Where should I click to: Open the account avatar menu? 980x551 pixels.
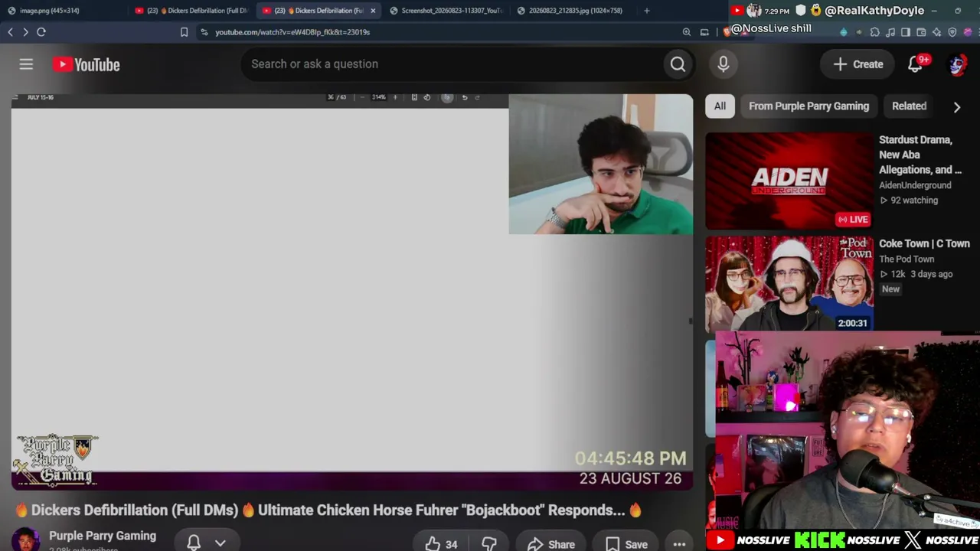[x=957, y=64]
